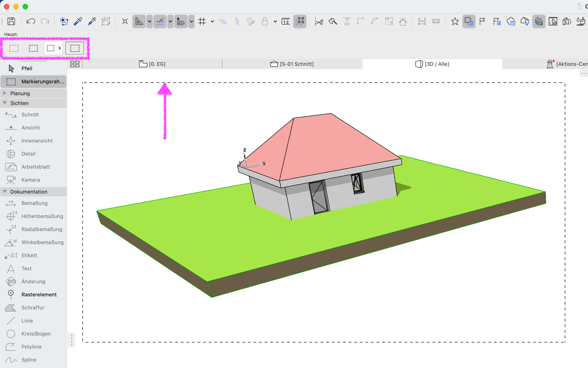Screen dimensions: 588x368
Task: Toggle the XY coordinate tracker button
Action: (x=181, y=21)
